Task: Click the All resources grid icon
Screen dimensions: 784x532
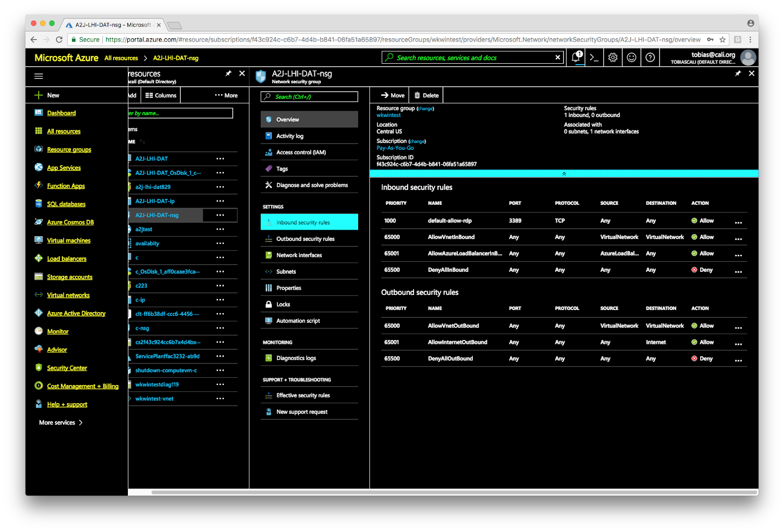Action: tap(39, 131)
